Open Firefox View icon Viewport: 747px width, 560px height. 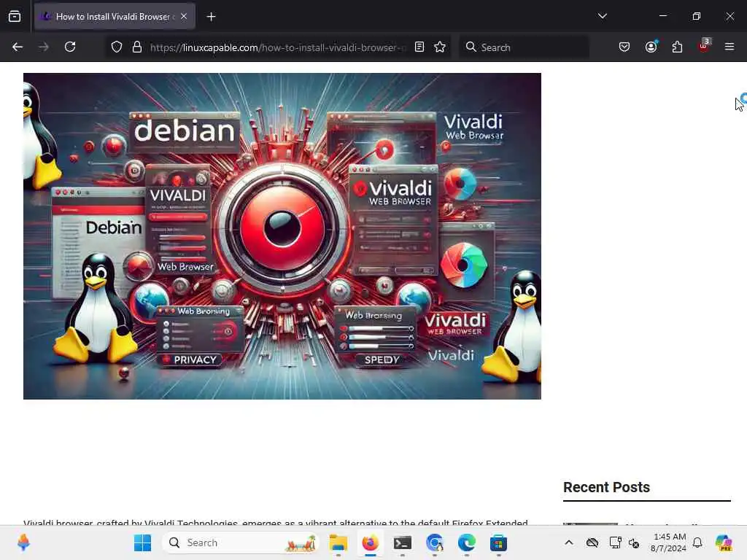(x=15, y=17)
